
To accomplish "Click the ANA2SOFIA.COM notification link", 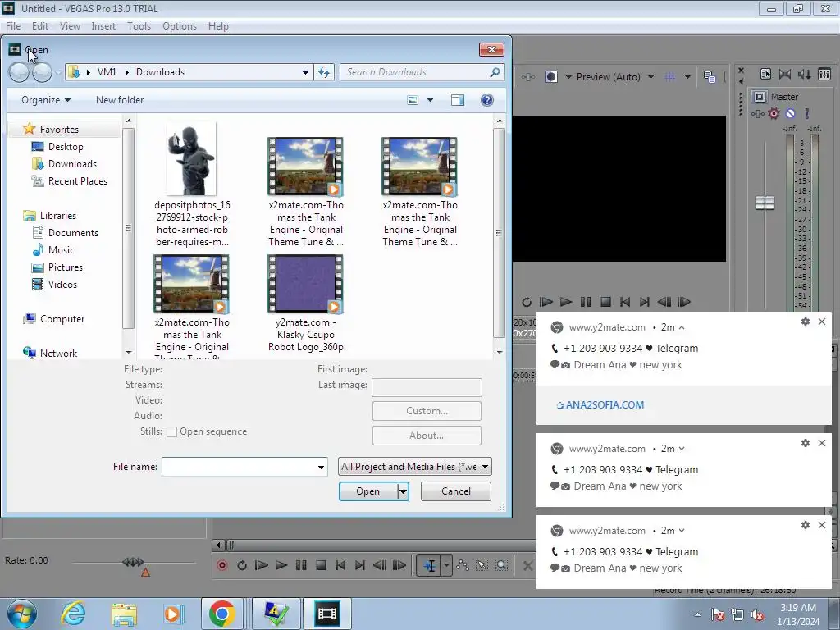I will click(x=600, y=405).
